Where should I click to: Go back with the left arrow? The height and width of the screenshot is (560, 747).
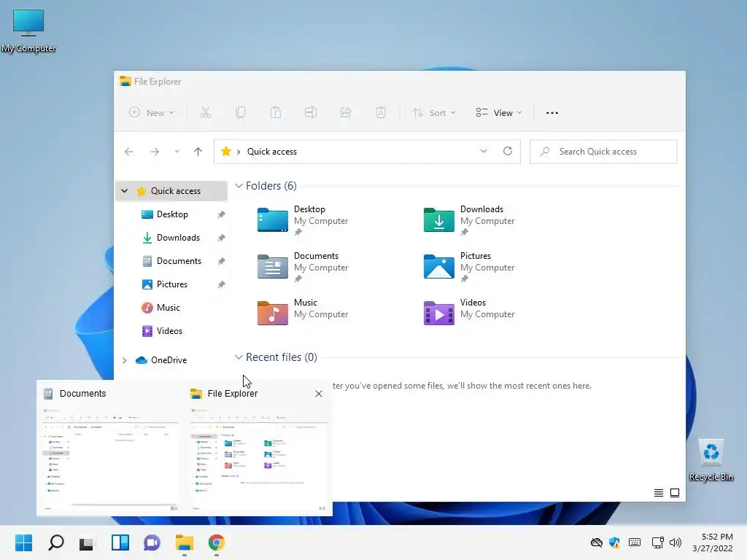point(128,152)
